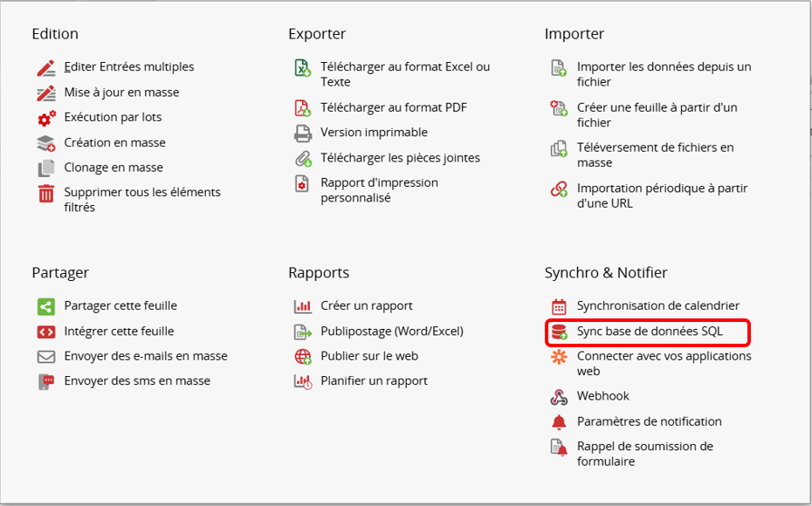Open Publipostage (Word/Excel)

tap(391, 332)
